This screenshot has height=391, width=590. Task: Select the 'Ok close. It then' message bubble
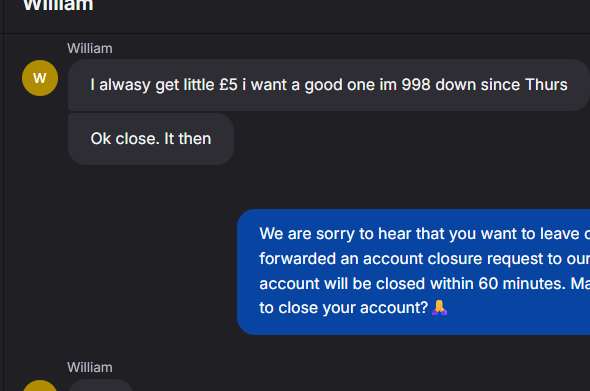[151, 139]
